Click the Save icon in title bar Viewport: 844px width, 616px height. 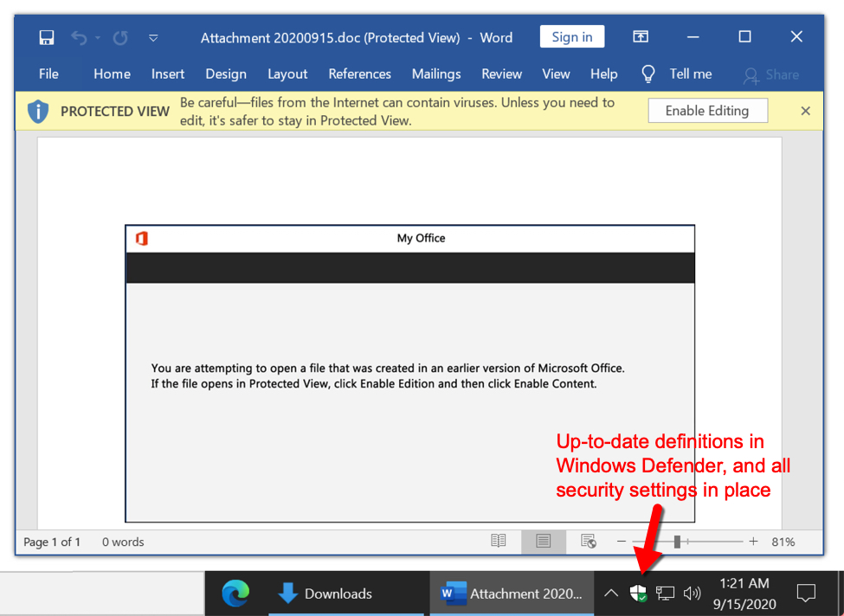[x=47, y=38]
